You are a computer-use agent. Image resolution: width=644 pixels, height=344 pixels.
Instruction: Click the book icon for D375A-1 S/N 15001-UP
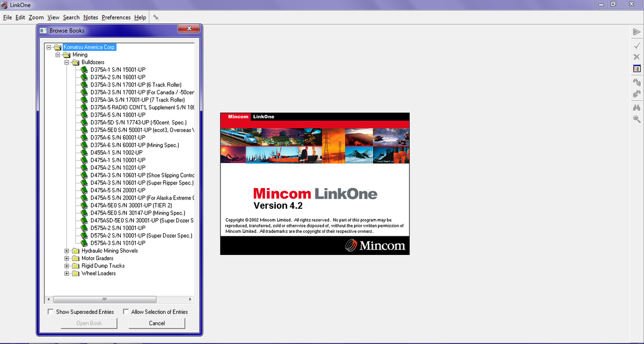pyautogui.click(x=85, y=69)
